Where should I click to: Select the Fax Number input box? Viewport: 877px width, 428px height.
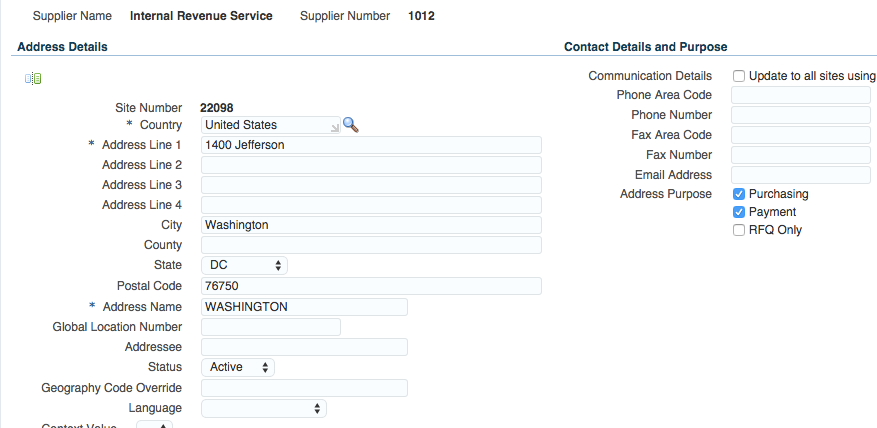(x=800, y=155)
